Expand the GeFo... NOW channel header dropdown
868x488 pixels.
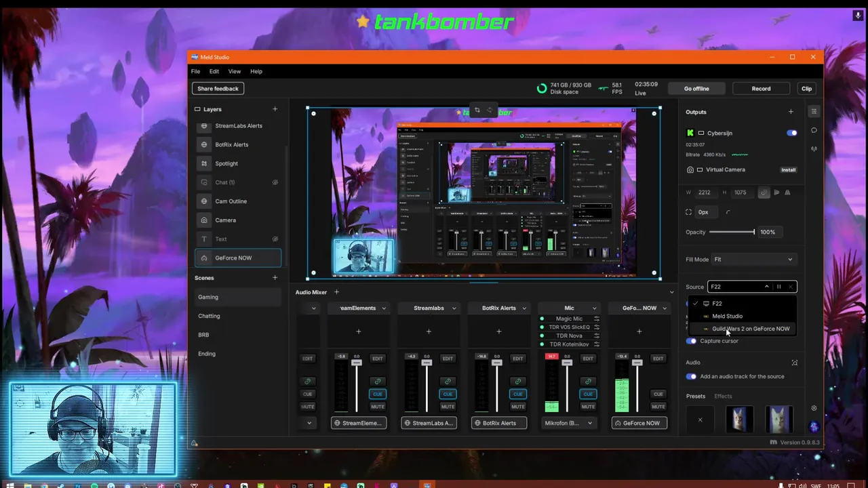pyautogui.click(x=664, y=308)
